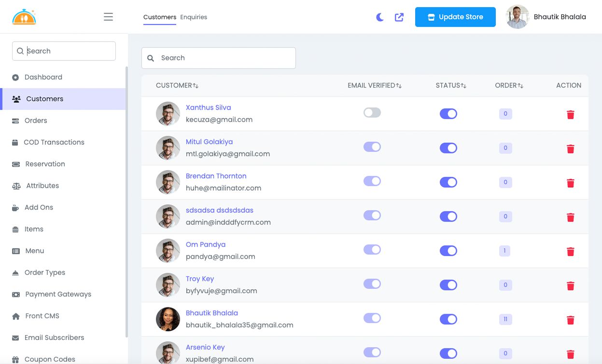This screenshot has width=602, height=364.
Task: Open the external link icon in header
Action: click(399, 17)
